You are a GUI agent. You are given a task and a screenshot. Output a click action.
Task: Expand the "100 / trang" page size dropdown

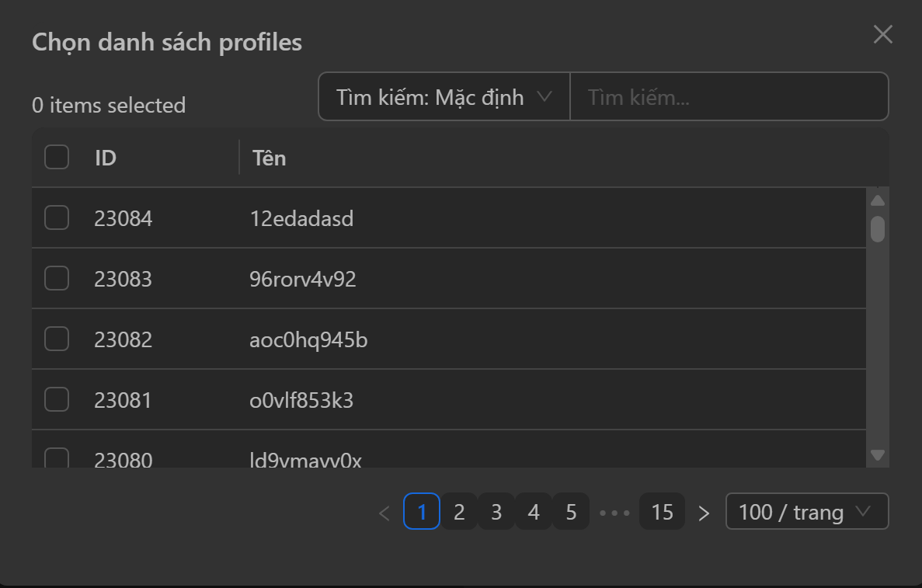[x=806, y=512]
